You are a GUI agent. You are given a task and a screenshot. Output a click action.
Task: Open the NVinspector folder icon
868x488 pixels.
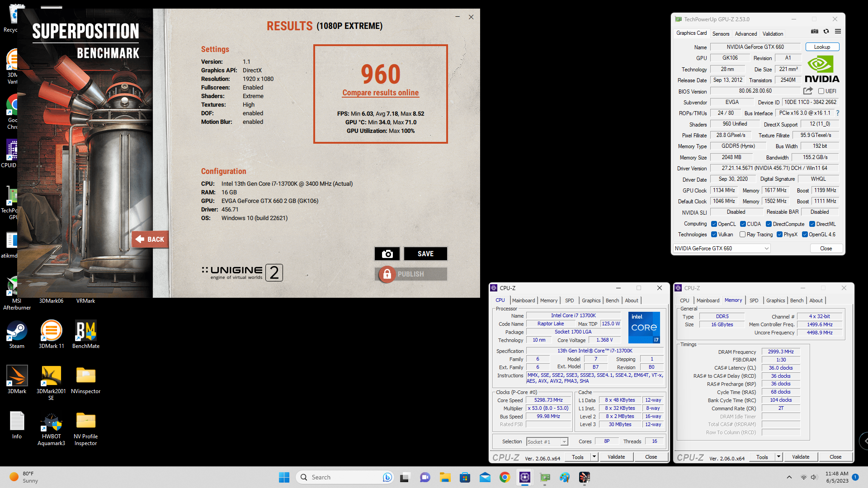coord(86,380)
